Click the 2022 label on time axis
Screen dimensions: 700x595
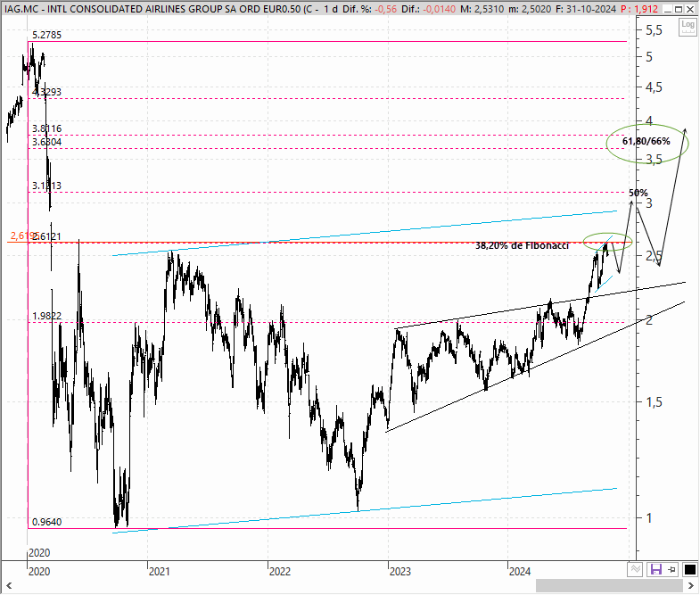pyautogui.click(x=280, y=571)
